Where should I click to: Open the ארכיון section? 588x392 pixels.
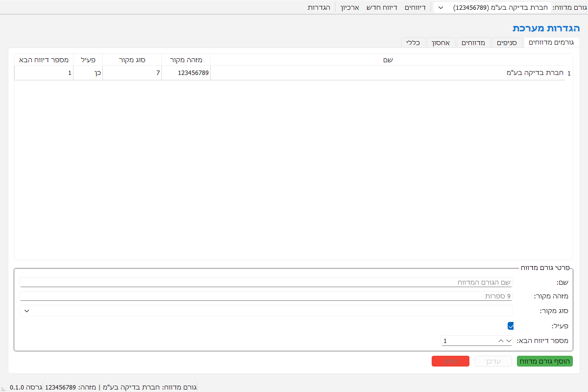click(350, 8)
